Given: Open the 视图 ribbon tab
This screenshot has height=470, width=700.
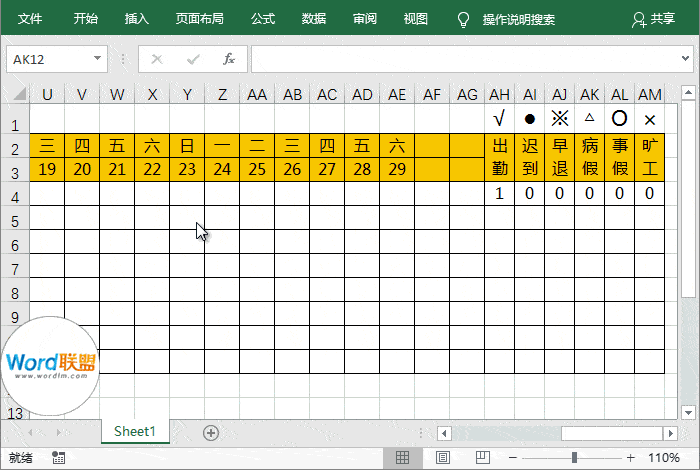Looking at the screenshot, I should [416, 19].
